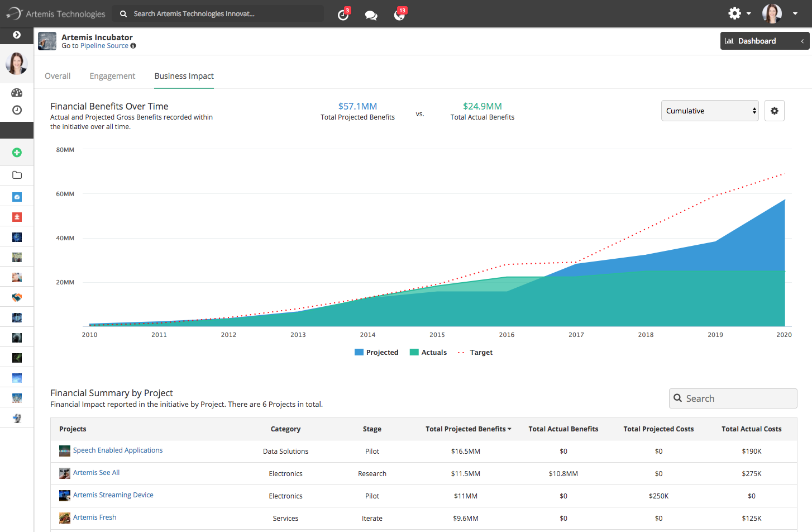Open the clock notifications icon with badge 3
This screenshot has width=812, height=532.
point(343,15)
